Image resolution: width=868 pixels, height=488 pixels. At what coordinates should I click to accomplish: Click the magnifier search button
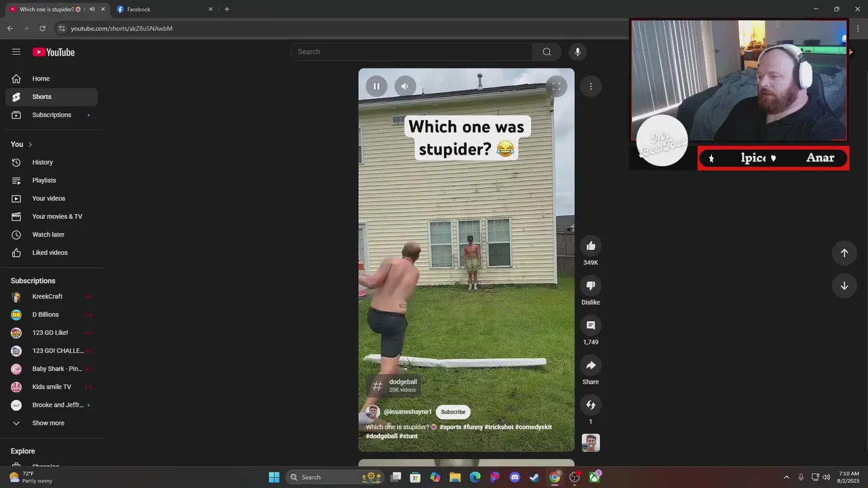coord(547,52)
